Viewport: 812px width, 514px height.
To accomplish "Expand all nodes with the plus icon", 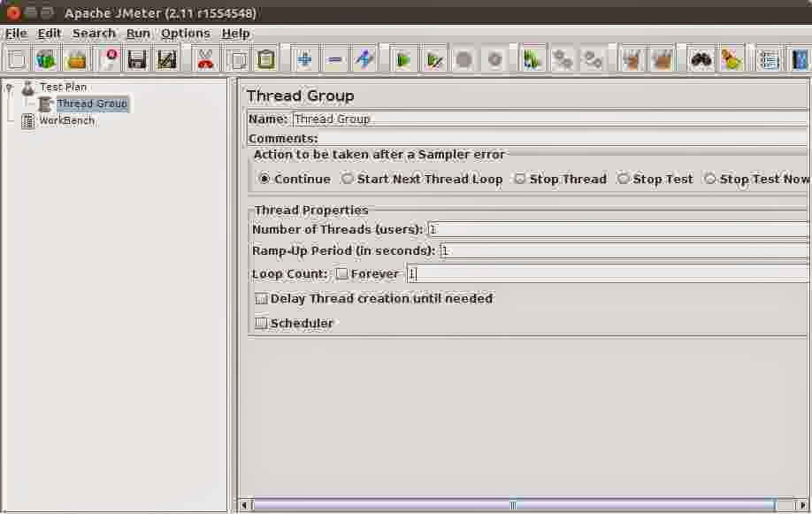I will pos(304,60).
